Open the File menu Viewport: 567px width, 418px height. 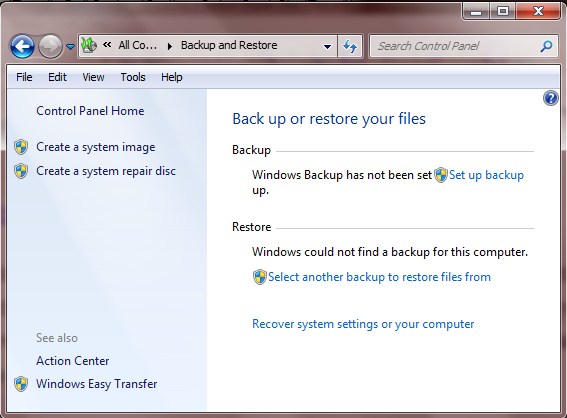tap(24, 77)
